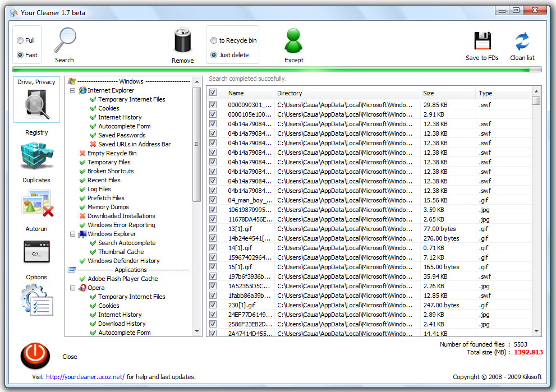The image size is (556, 392).
Task: Click the Internet Explorer logo icon
Action: pyautogui.click(x=82, y=90)
